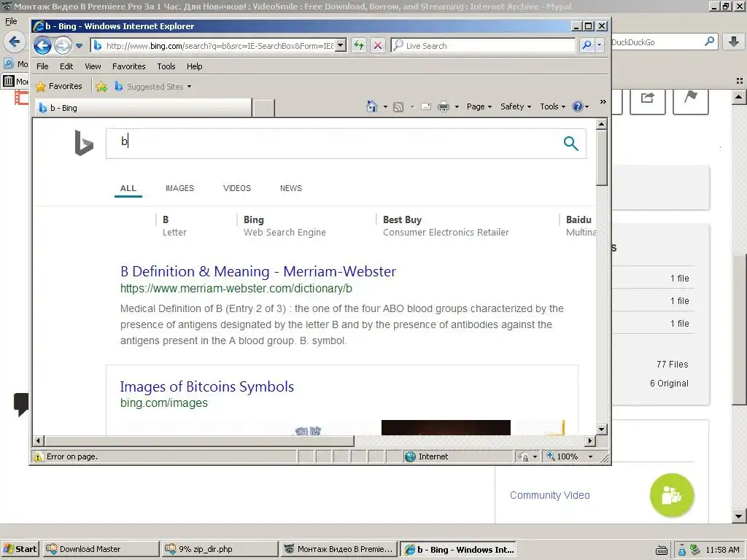Click the Live Search magnifier button
The height and width of the screenshot is (560, 747).
coord(587,45)
